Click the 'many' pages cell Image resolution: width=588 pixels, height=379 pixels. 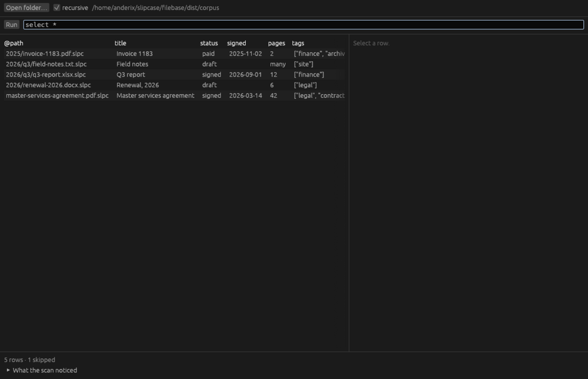278,64
